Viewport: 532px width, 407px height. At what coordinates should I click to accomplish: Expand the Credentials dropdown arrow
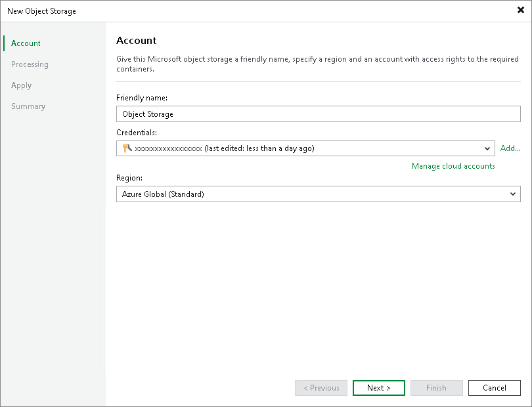coord(487,148)
